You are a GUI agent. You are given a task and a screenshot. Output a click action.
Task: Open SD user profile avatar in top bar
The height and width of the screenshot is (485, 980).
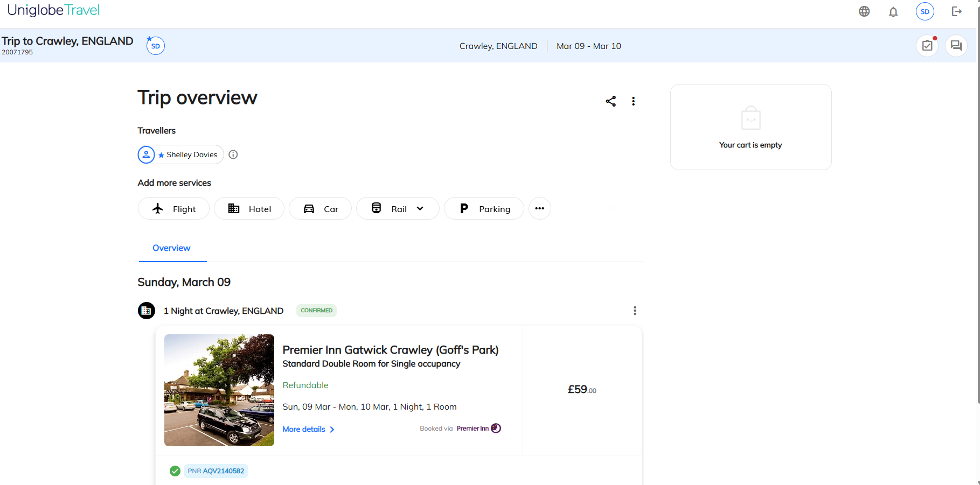(x=925, y=11)
